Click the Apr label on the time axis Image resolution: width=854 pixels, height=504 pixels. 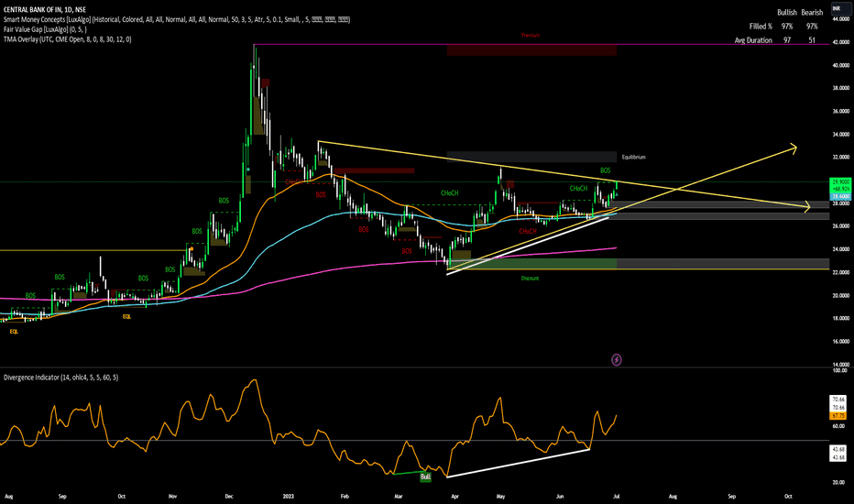tap(455, 497)
